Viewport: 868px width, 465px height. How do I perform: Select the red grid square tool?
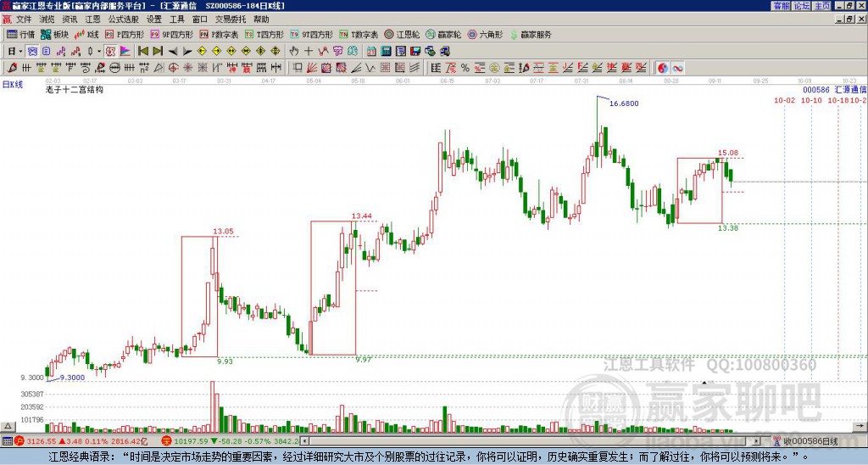(x=384, y=68)
